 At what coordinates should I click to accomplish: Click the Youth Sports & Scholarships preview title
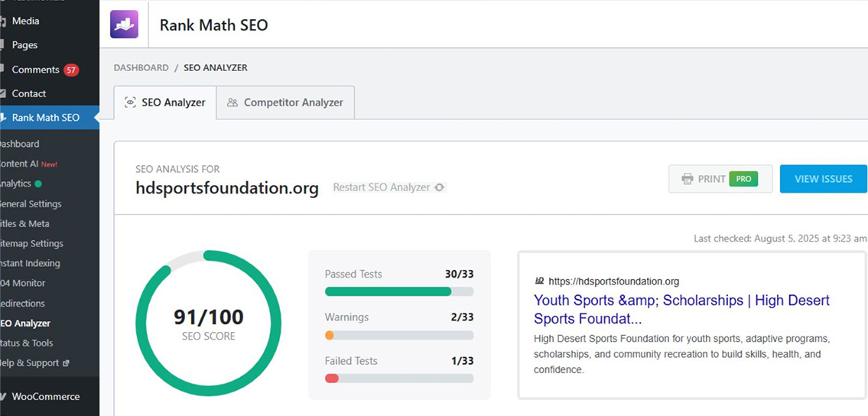point(682,310)
